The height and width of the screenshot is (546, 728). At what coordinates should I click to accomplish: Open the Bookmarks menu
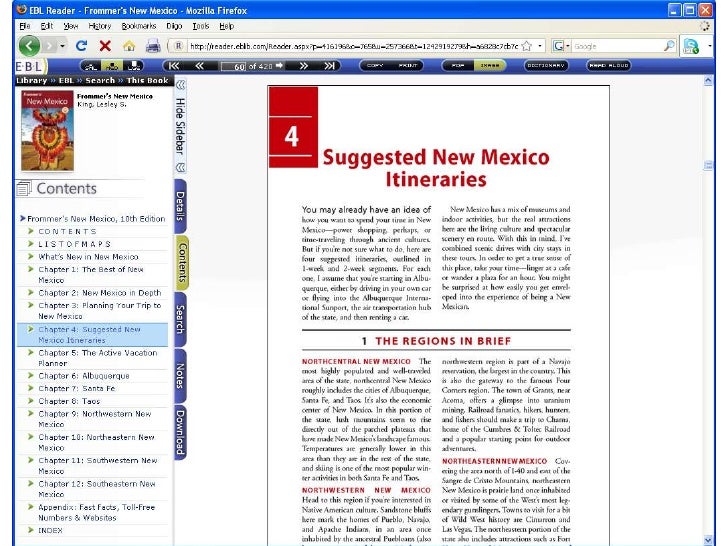pyautogui.click(x=139, y=26)
